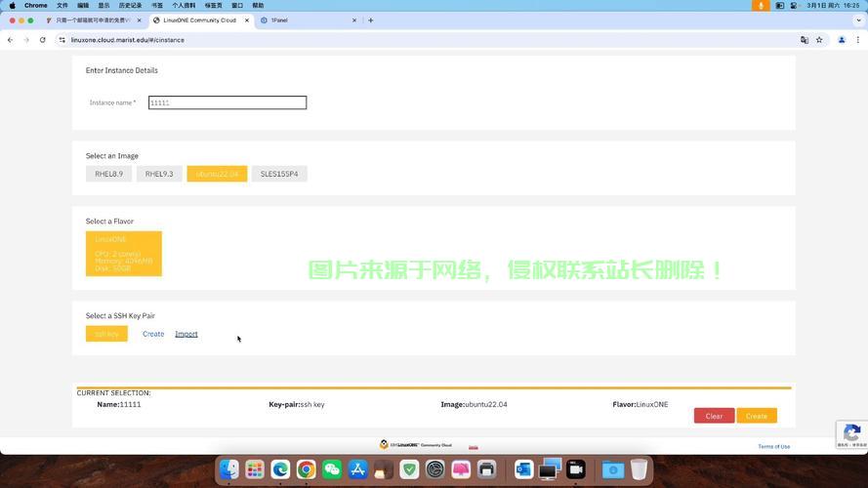This screenshot has height=488, width=868.
Task: Reload the page with the refresh icon
Action: click(43, 40)
